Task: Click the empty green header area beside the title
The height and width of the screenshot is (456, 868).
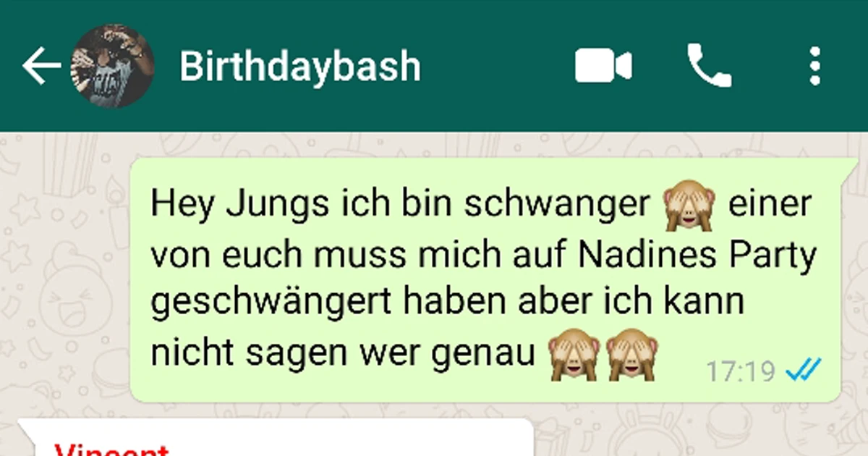Action: coord(498,67)
